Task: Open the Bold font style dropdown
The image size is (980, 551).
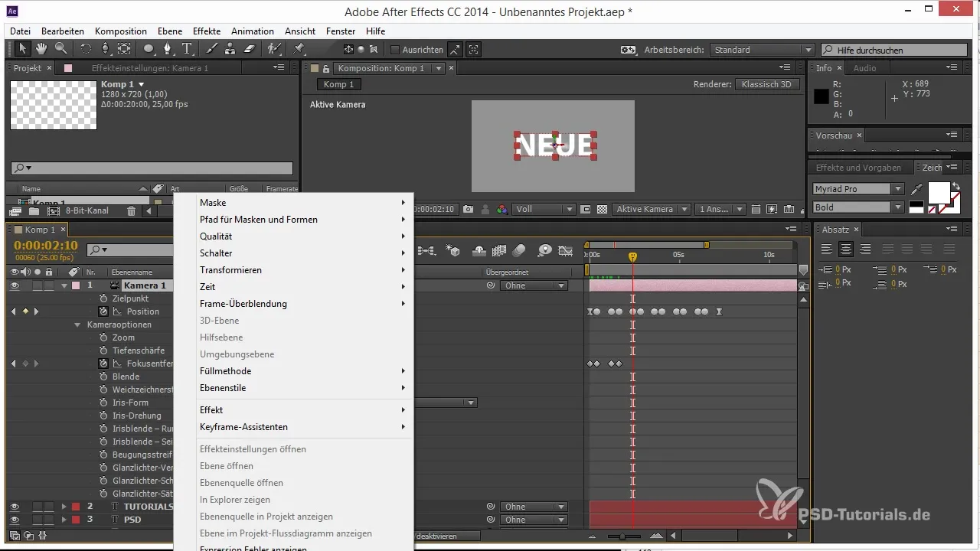Action: [x=858, y=207]
